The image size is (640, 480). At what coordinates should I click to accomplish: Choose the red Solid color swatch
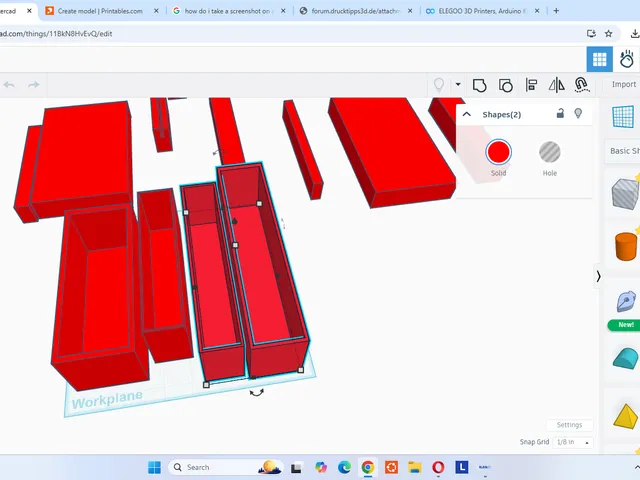coord(498,152)
